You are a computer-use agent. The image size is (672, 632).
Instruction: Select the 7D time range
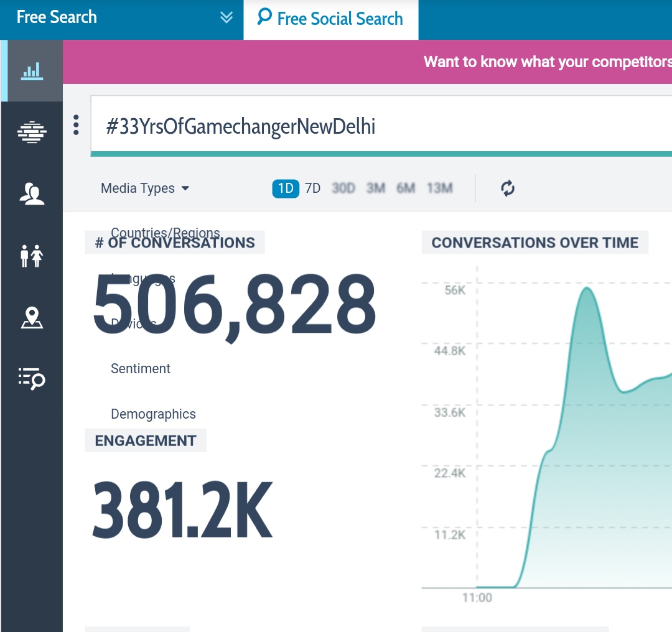(x=312, y=188)
